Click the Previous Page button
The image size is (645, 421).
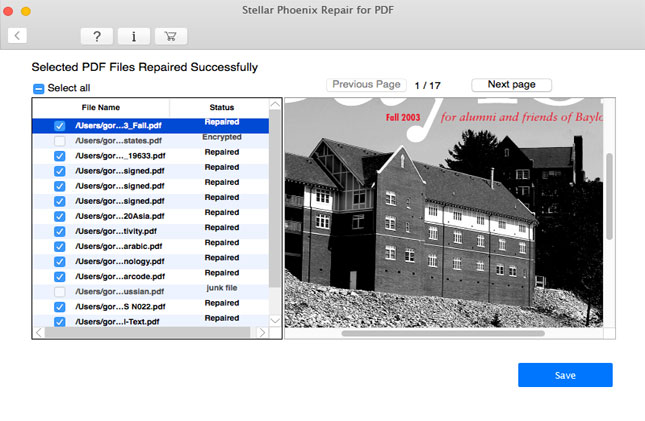tap(366, 85)
